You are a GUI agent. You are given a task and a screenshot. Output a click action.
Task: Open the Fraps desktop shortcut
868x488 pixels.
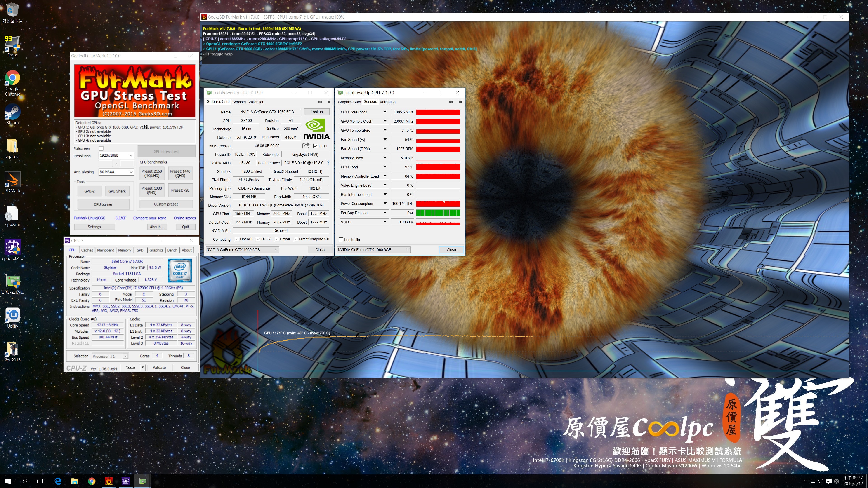pos(12,47)
